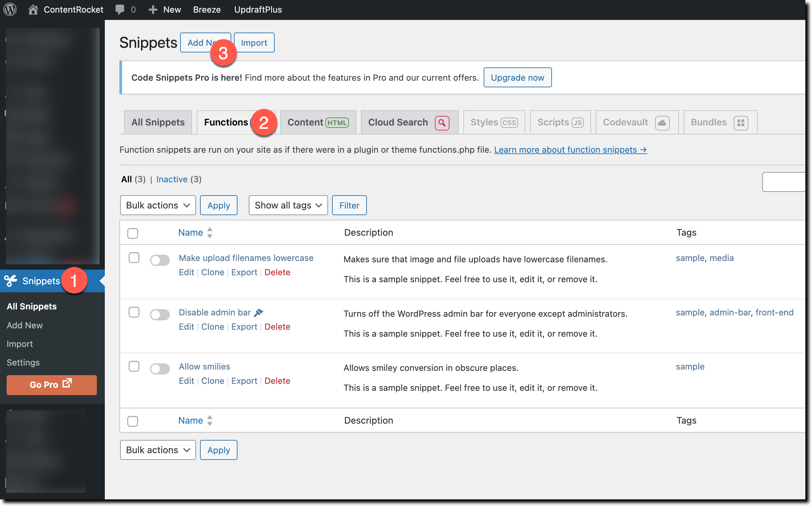The width and height of the screenshot is (812, 506).
Task: Click the Filter button
Action: (x=349, y=205)
